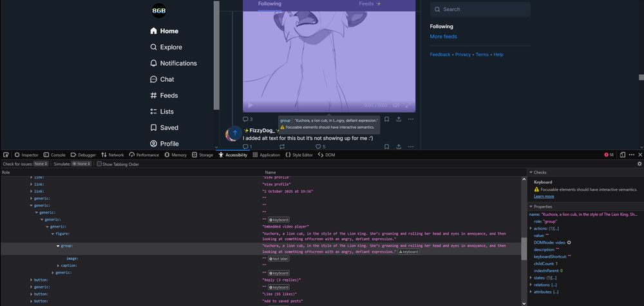Select the Feeds tab in the timeline header
Screen dimensions: 644x306
[370, 4]
